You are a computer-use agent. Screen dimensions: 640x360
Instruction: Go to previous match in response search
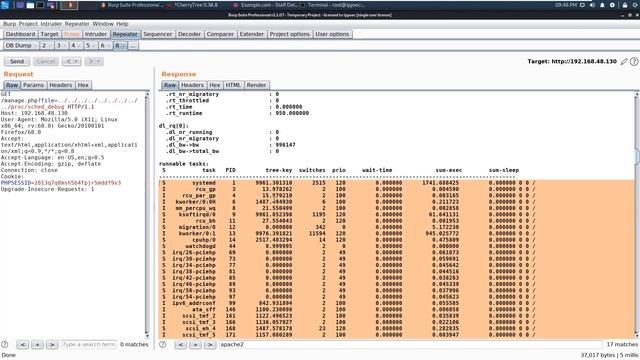(x=181, y=344)
